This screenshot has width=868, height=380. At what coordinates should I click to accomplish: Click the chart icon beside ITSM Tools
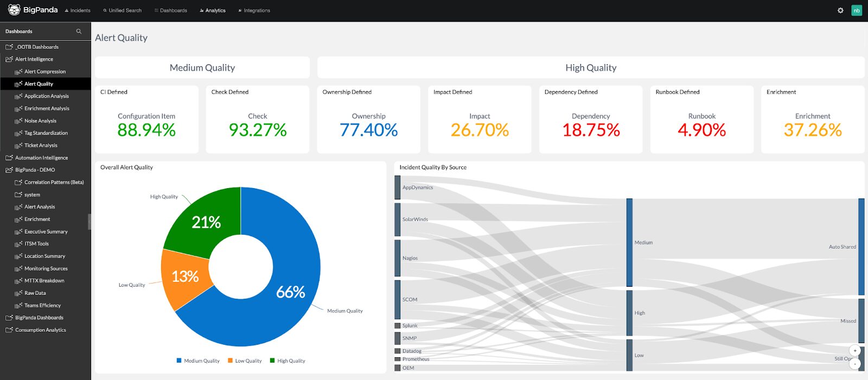point(18,244)
